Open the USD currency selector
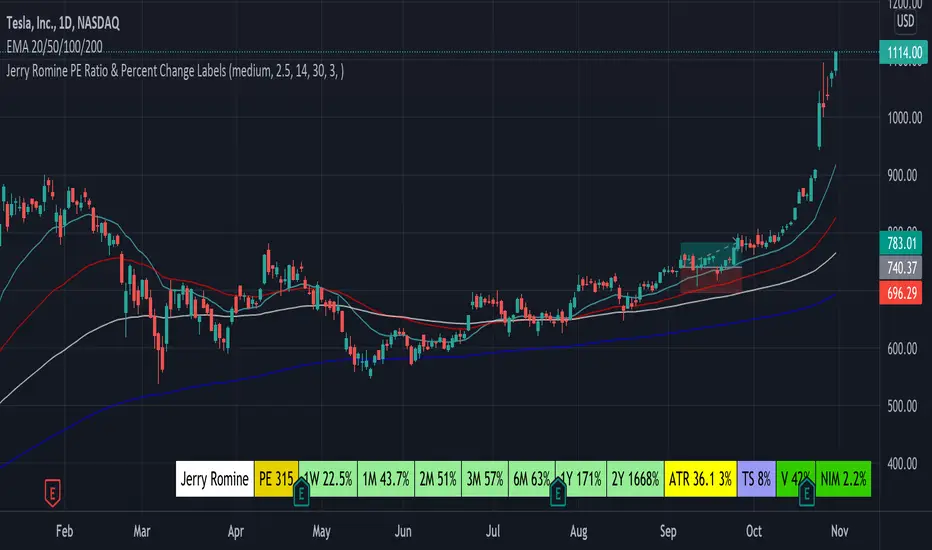This screenshot has width=932, height=550. click(x=902, y=20)
